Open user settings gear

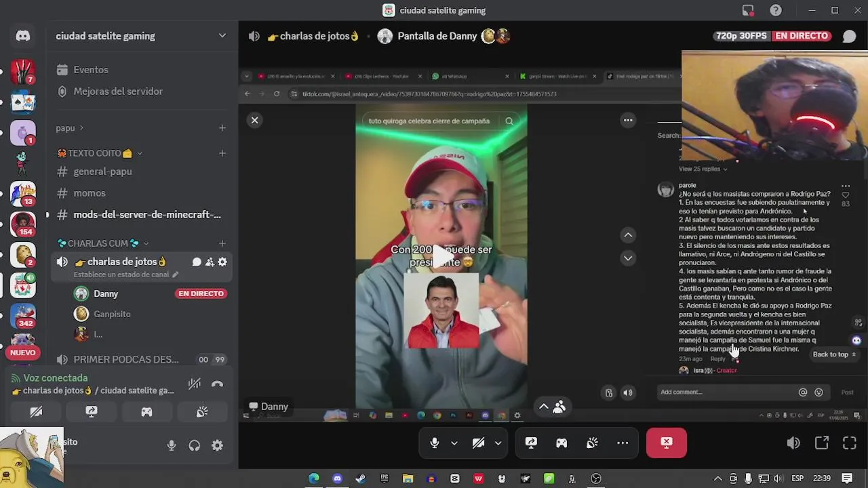[x=217, y=445]
